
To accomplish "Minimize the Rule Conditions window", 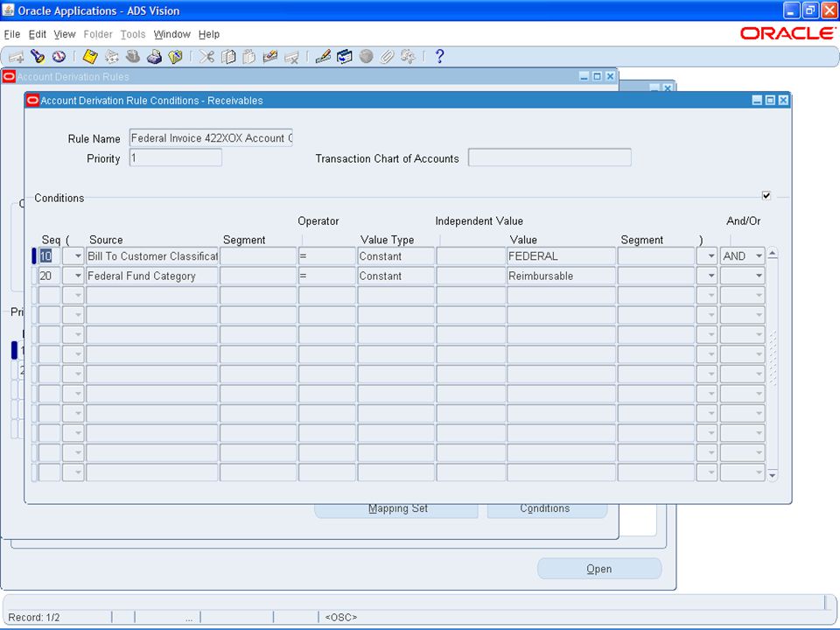I will (756, 100).
